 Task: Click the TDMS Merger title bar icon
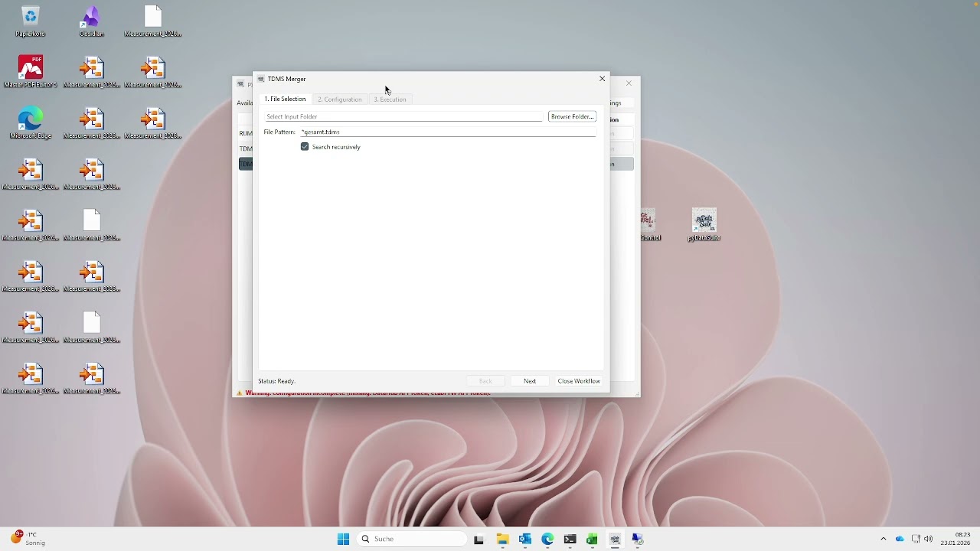[x=261, y=79]
